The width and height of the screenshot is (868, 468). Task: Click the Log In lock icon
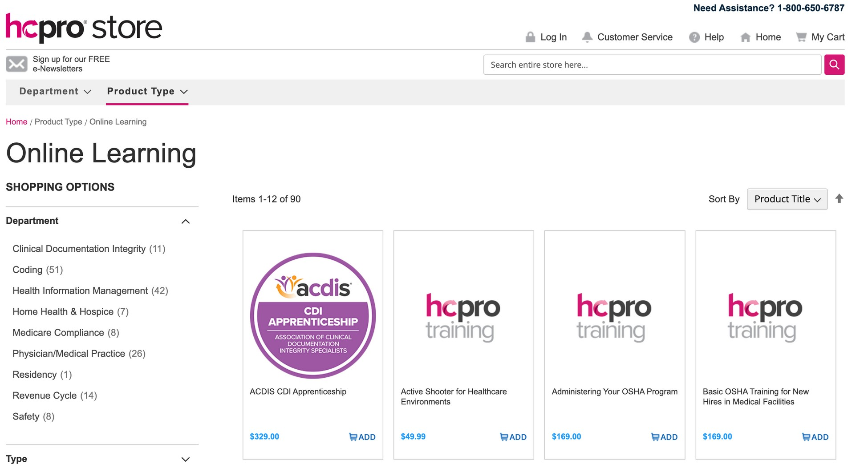point(530,37)
